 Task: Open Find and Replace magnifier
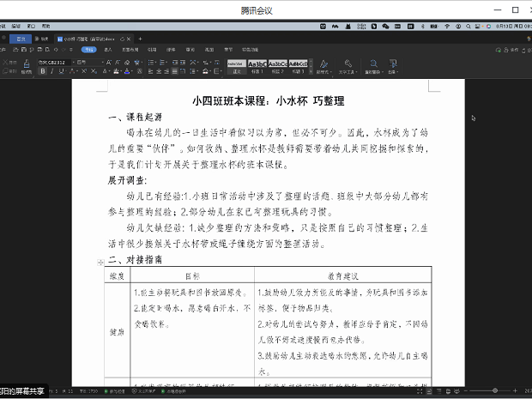[373, 67]
